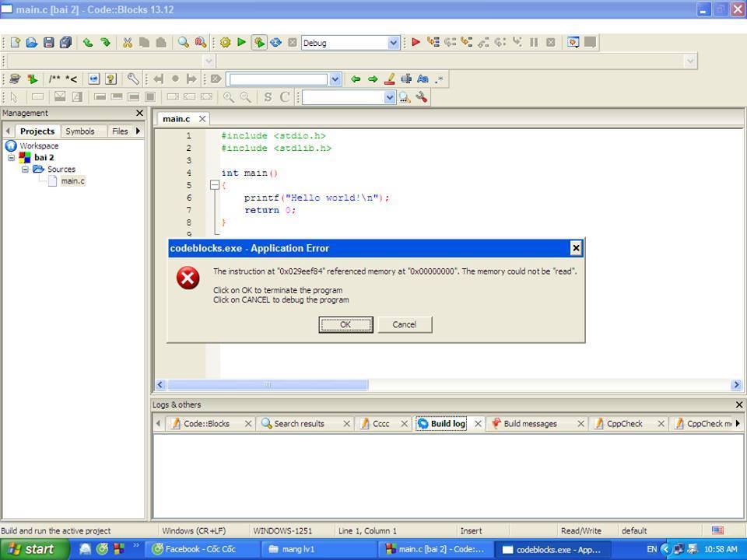The image size is (747, 560).
Task: Open the Build messages log tab
Action: [530, 423]
